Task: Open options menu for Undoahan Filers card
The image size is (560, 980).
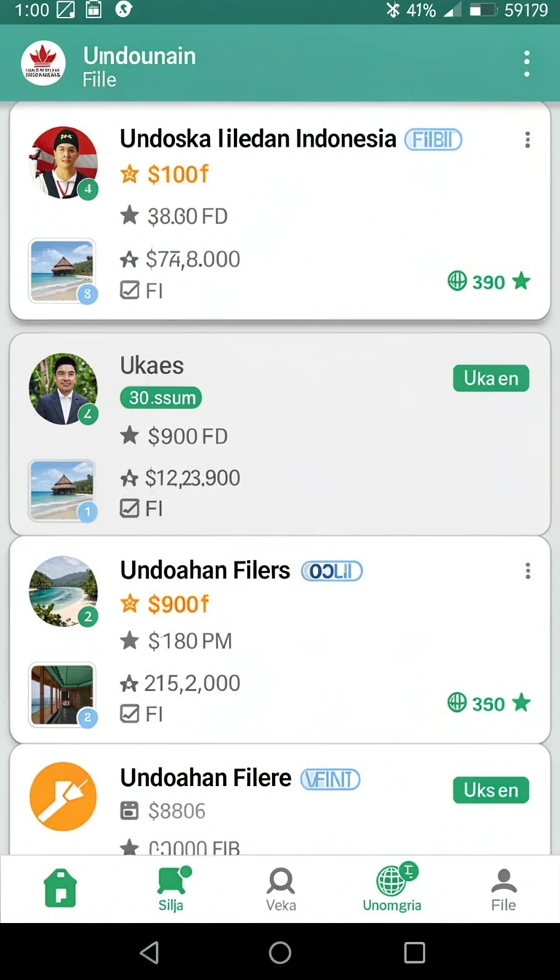Action: [527, 571]
